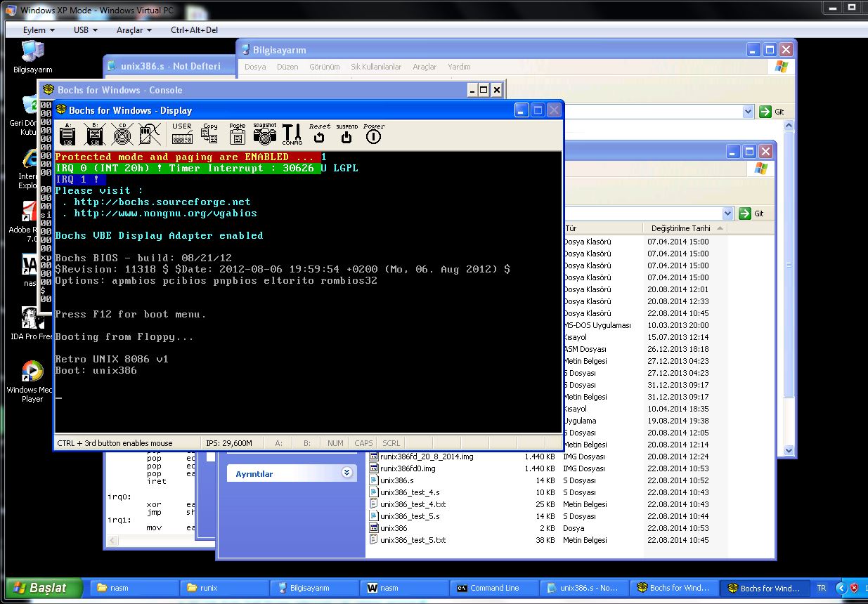Click the CAPS indicator in Bochs status bar
Screen dimensions: 868x604
click(x=363, y=443)
